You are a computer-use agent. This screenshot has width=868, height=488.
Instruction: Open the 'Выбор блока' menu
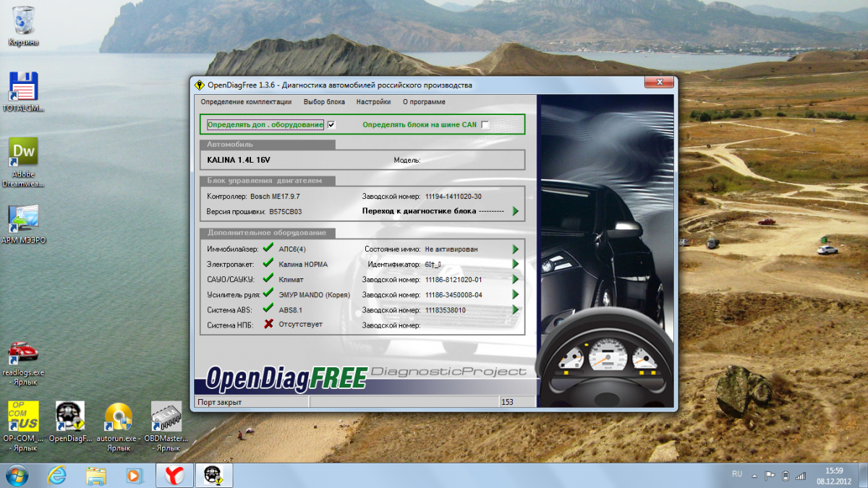point(324,102)
